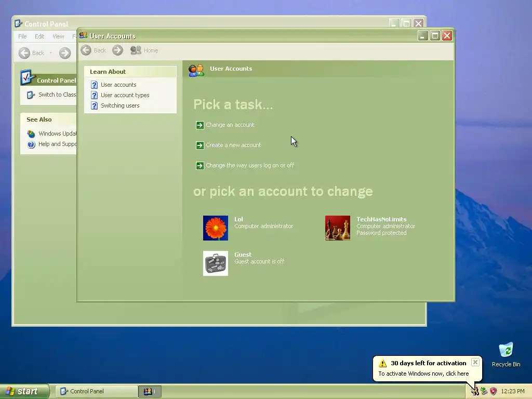Open the Switching users help link
Image resolution: width=532 pixels, height=399 pixels.
coord(120,105)
